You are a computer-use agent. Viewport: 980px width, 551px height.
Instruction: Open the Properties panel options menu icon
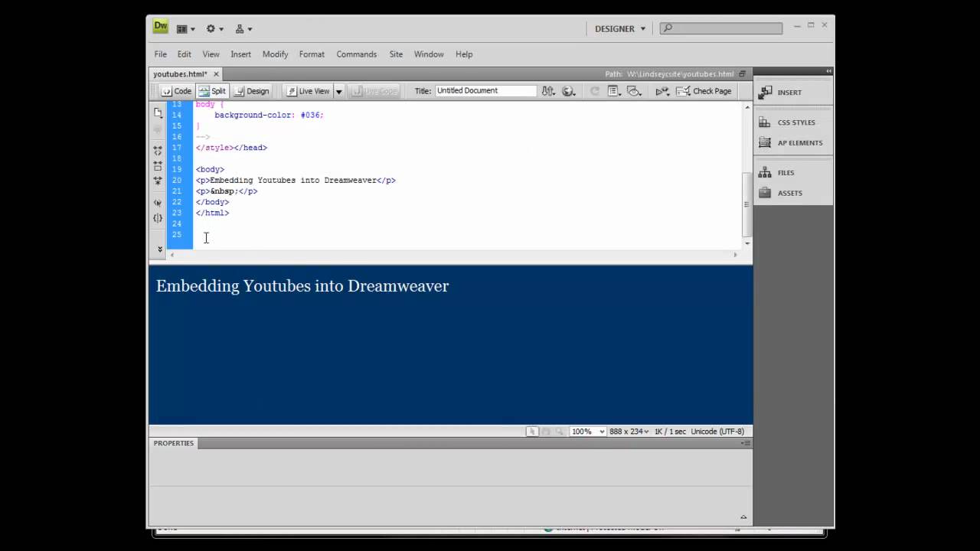point(746,443)
